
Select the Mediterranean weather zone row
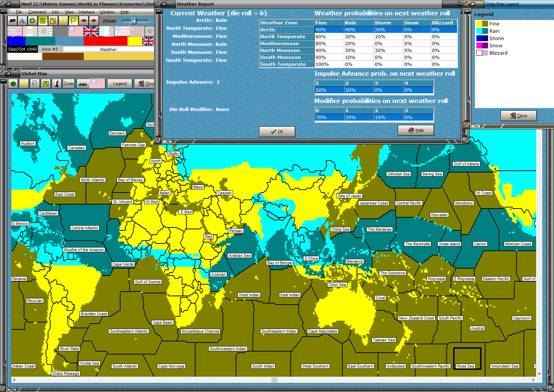click(x=358, y=44)
